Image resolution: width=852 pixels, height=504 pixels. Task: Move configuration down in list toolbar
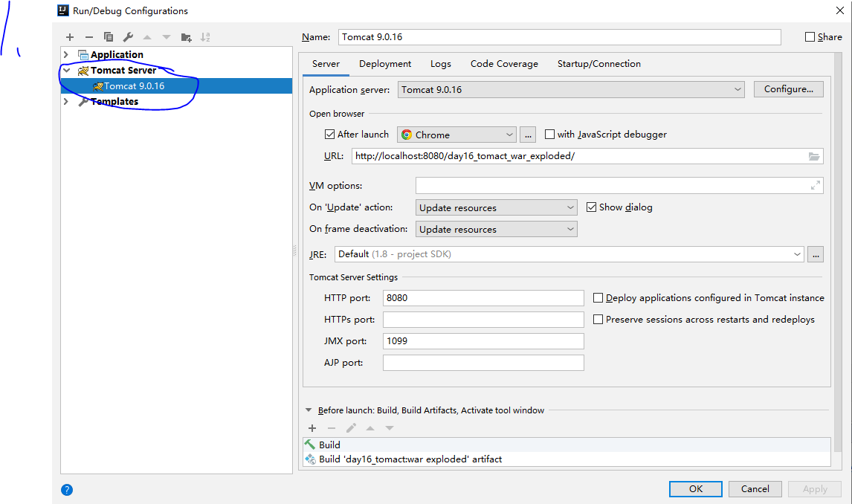[167, 37]
